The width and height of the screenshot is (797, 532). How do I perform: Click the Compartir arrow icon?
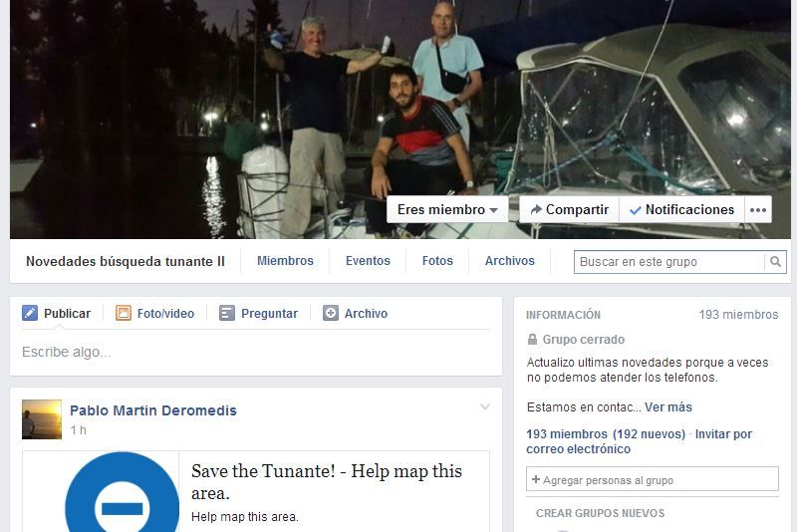click(x=536, y=209)
